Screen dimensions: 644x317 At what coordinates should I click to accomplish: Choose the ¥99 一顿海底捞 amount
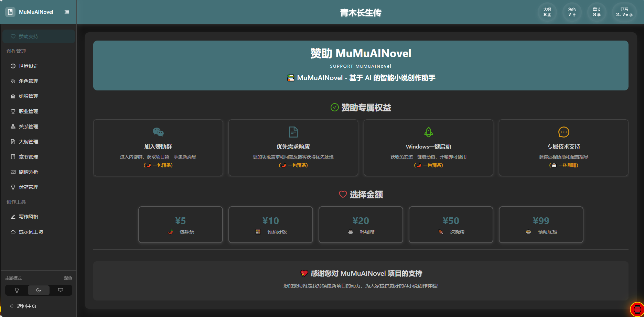tap(541, 225)
